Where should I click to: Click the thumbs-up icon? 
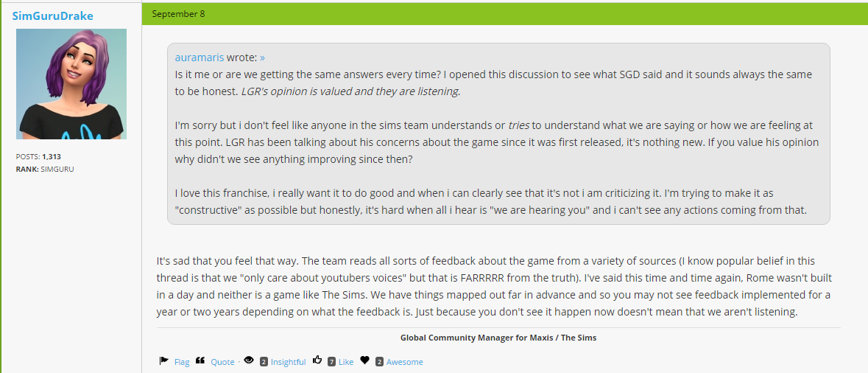317,360
